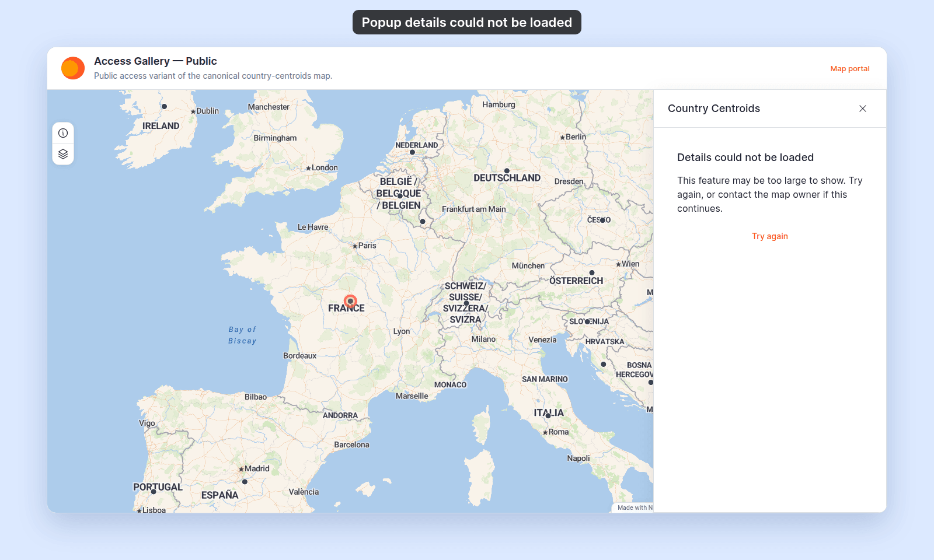The image size is (934, 560).
Task: Open the map info button
Action: coord(63,133)
